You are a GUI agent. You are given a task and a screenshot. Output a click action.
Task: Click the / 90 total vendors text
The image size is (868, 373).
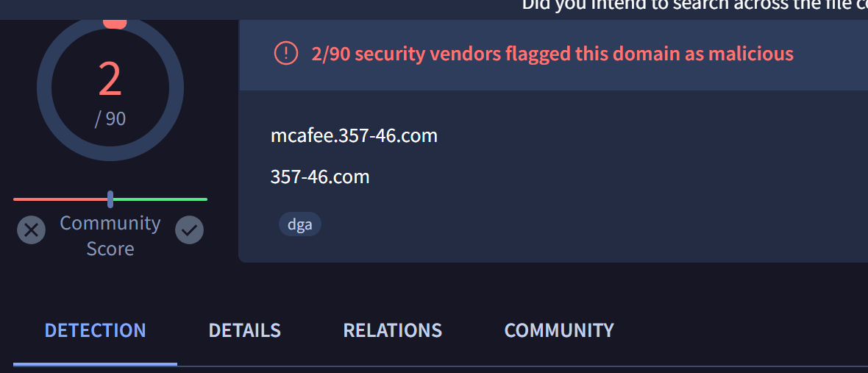pos(110,119)
